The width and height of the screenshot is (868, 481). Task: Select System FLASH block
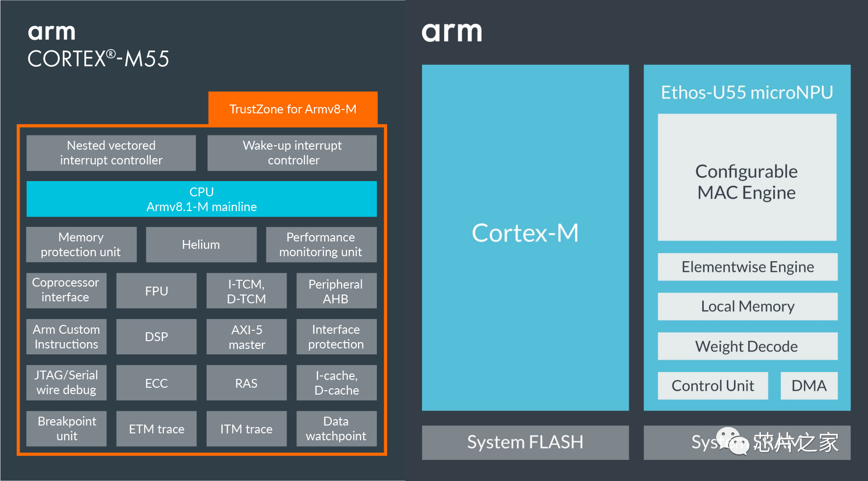point(526,442)
